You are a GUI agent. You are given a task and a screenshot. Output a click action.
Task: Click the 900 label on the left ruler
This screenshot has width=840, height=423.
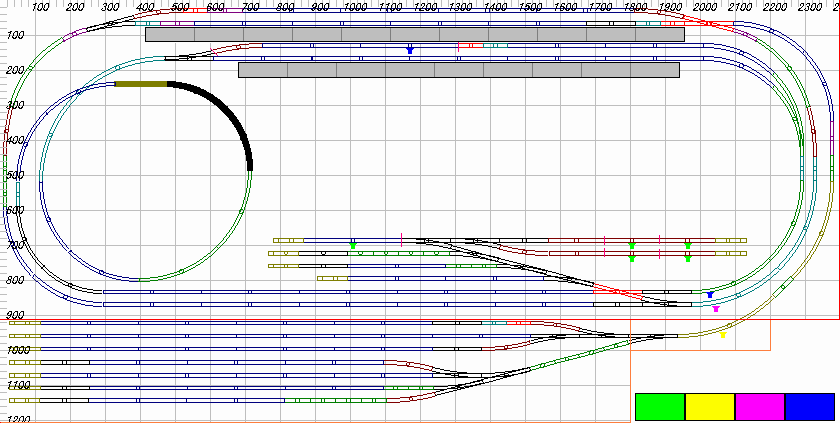coord(15,315)
